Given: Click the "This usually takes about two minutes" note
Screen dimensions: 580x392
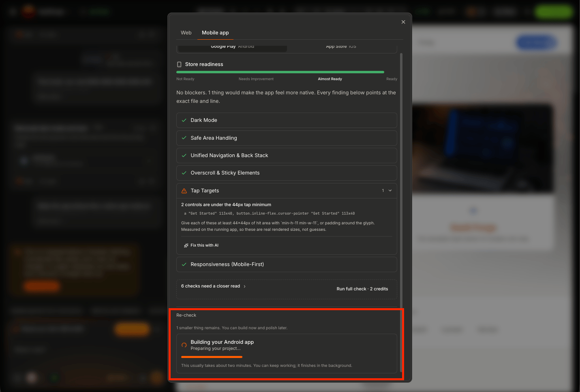Looking at the screenshot, I should coord(267,366).
